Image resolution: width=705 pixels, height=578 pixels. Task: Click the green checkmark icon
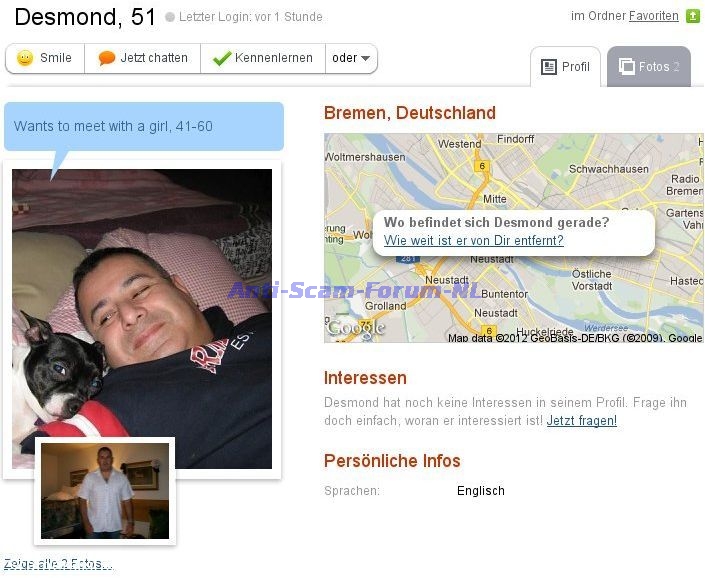click(222, 58)
